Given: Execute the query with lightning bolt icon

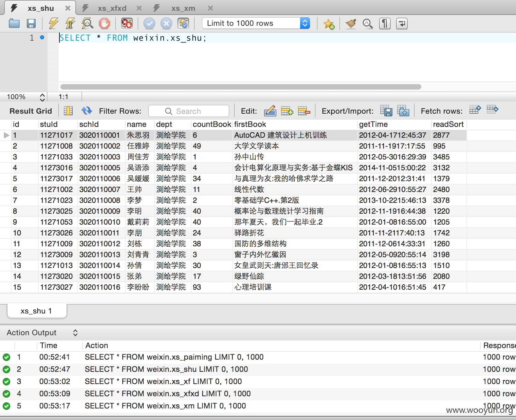Looking at the screenshot, I should tap(53, 23).
